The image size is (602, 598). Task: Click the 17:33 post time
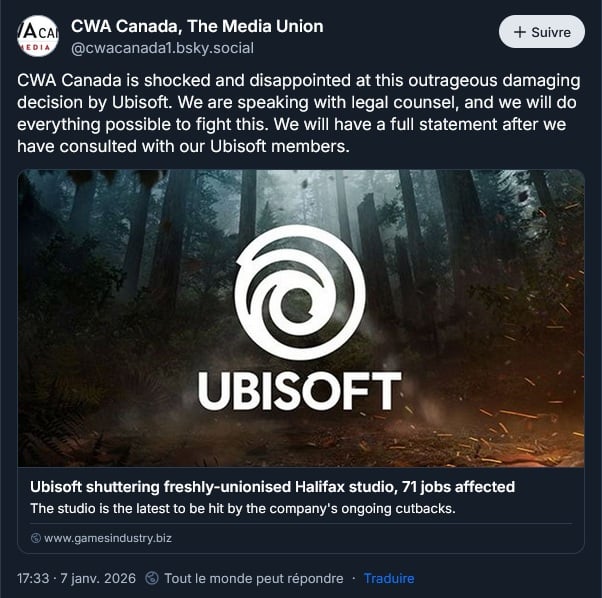[x=36, y=578]
